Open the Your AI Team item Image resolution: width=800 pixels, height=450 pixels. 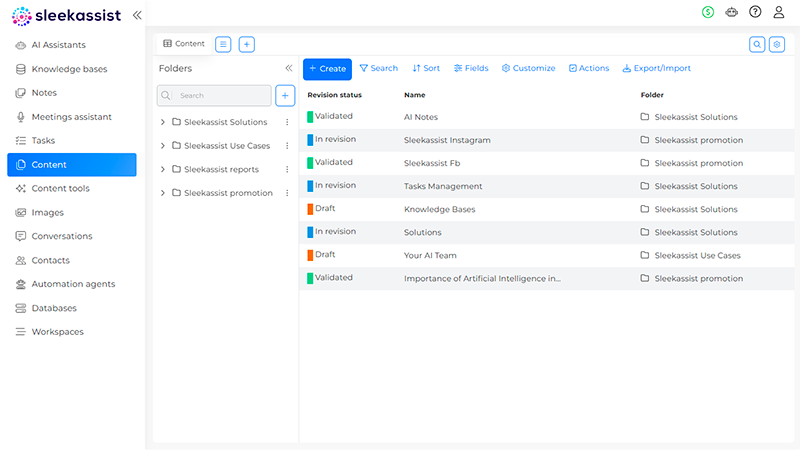click(430, 256)
